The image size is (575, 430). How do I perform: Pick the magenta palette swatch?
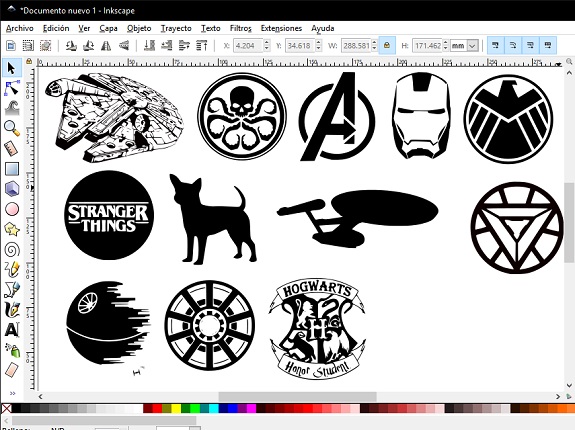click(x=251, y=408)
